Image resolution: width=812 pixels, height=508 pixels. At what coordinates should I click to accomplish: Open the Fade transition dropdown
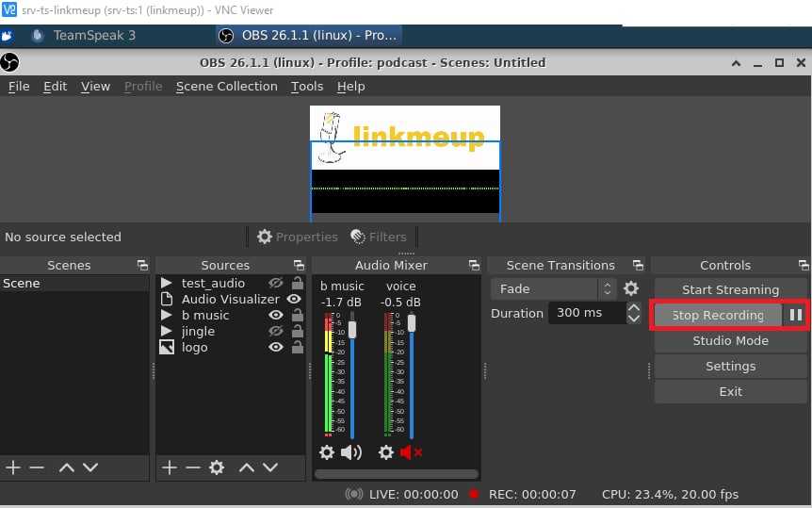(x=553, y=288)
